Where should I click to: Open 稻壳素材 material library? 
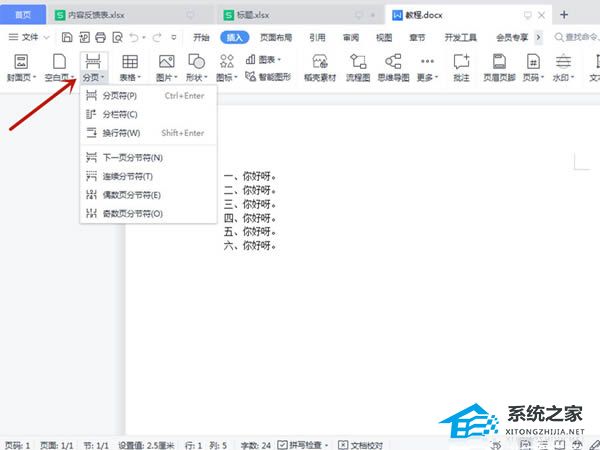click(320, 67)
